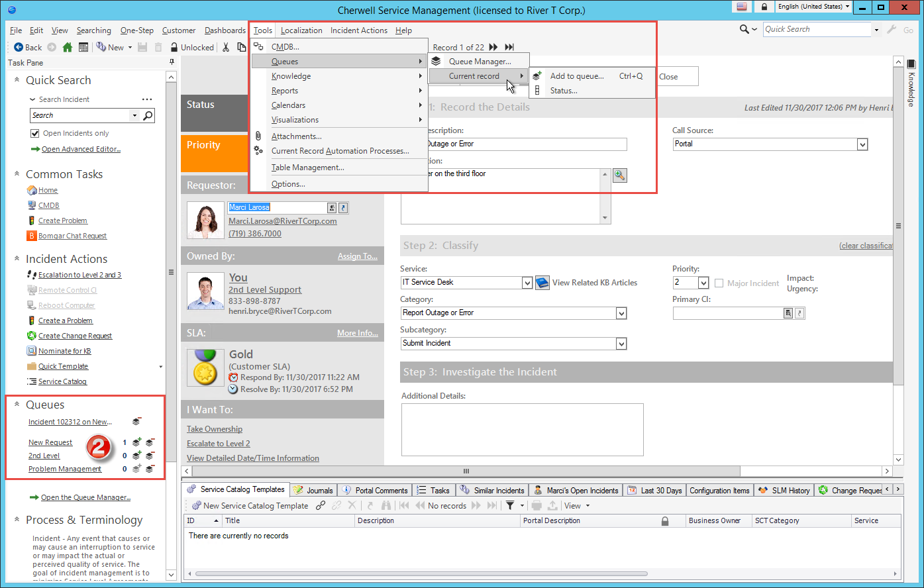Collapse the Incident Actions section
Image resolution: width=924 pixels, height=588 pixels.
point(17,258)
